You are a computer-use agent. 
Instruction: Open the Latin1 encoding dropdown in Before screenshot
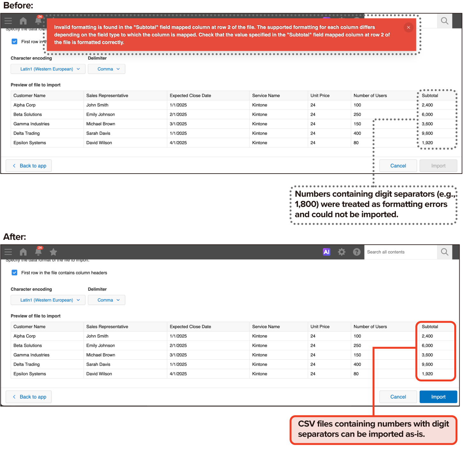(48, 69)
